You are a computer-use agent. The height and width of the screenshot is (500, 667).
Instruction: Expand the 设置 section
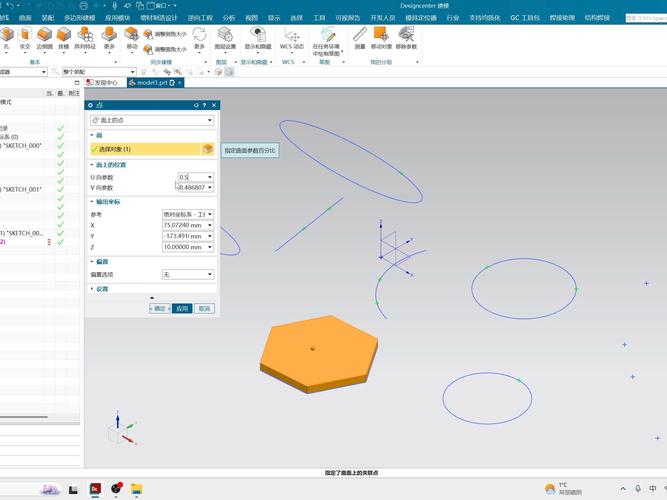(100, 289)
